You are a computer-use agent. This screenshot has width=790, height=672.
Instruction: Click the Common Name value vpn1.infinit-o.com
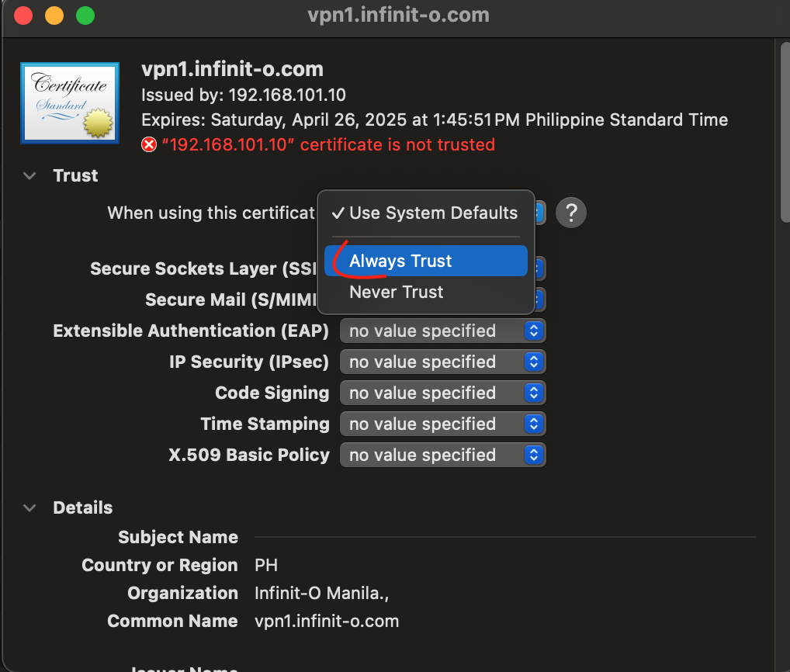click(327, 621)
